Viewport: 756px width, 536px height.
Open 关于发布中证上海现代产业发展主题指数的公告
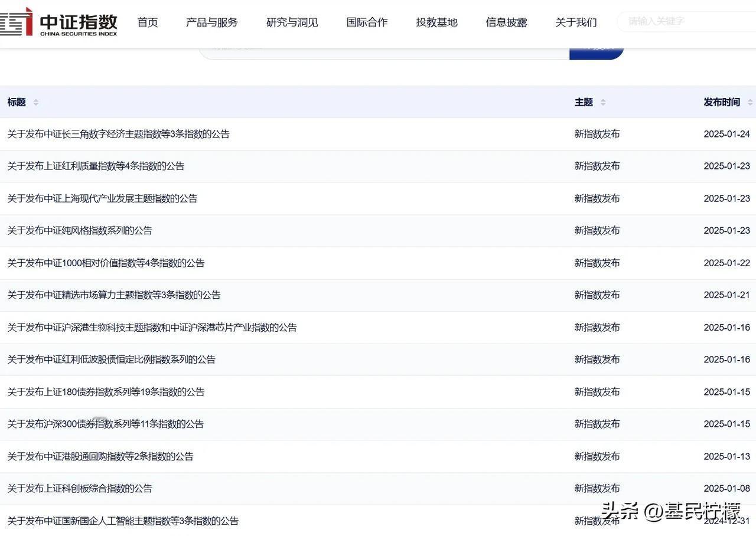coord(102,198)
